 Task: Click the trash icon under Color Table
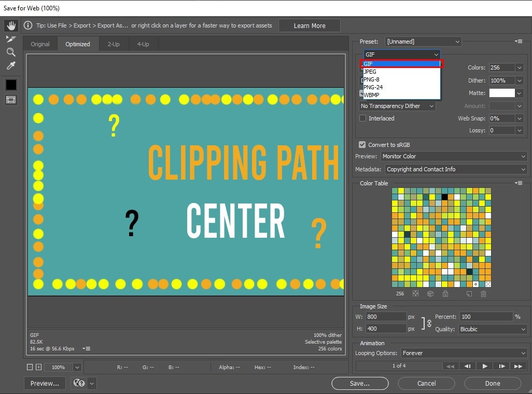483,294
